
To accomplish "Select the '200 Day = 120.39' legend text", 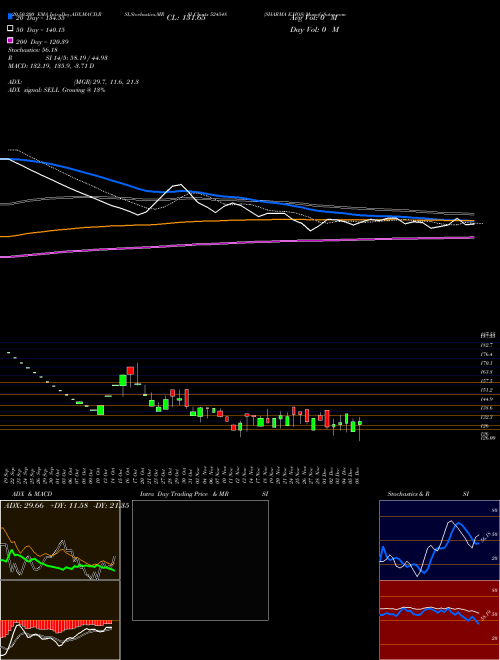I will pos(43,42).
